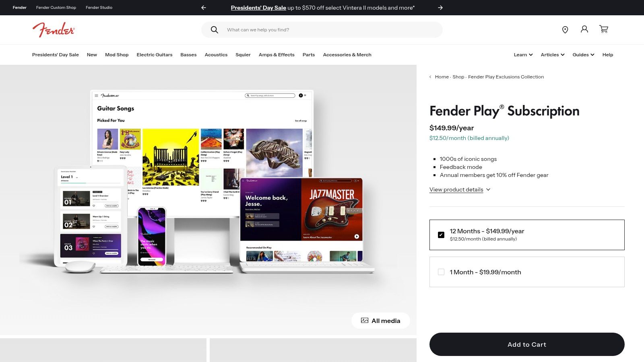This screenshot has width=644, height=362.
Task: Expand the Articles dropdown menu
Action: pyautogui.click(x=552, y=55)
